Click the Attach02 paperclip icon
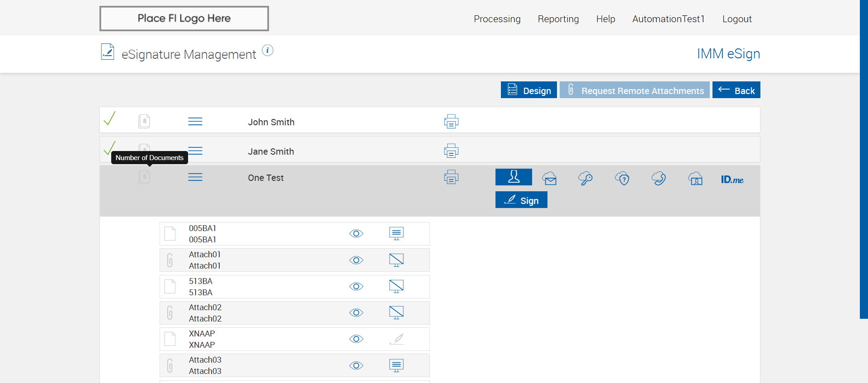The width and height of the screenshot is (868, 383). (x=170, y=312)
